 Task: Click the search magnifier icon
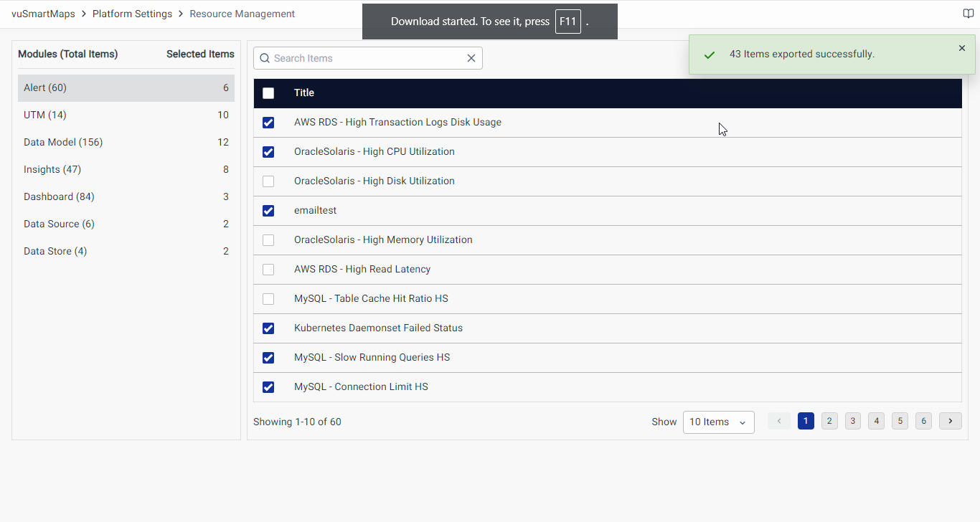pyautogui.click(x=265, y=58)
